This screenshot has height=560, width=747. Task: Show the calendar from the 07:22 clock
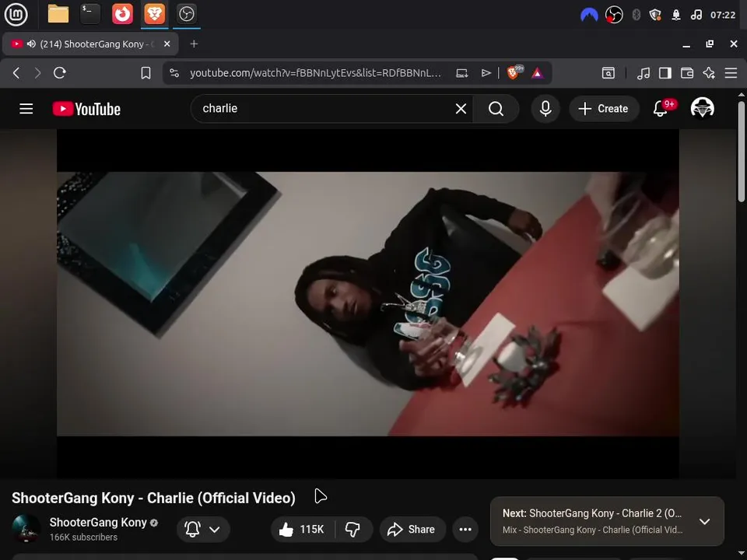(723, 15)
